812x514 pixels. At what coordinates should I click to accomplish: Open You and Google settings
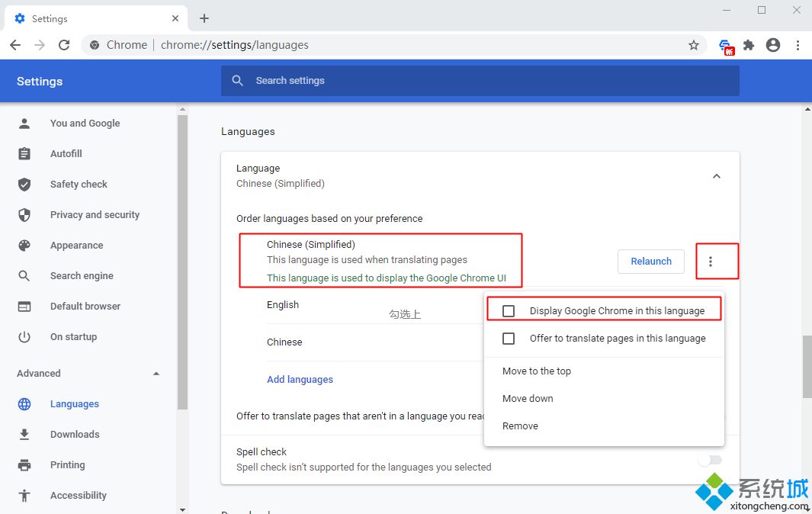click(85, 124)
